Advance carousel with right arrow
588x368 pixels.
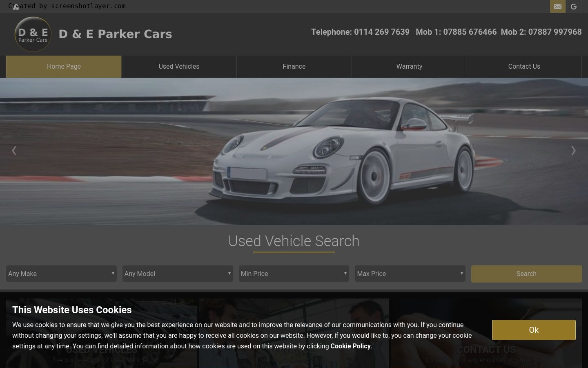point(573,150)
